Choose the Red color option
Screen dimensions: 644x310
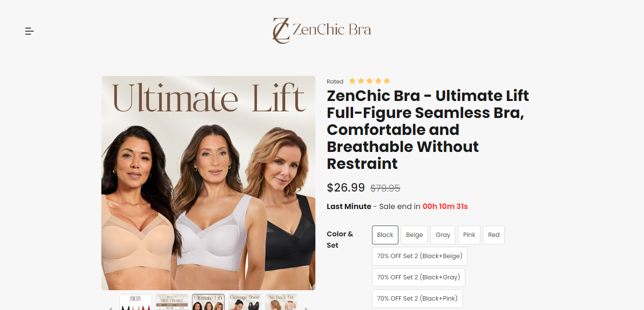[x=494, y=235]
